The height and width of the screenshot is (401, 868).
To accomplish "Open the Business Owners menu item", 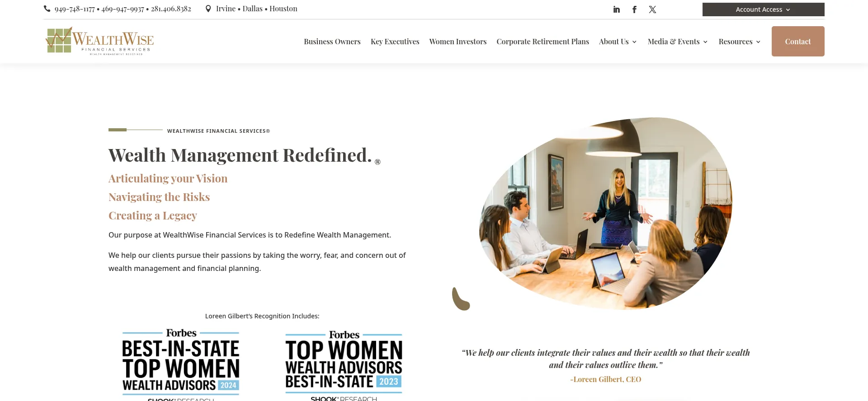I will tap(332, 42).
